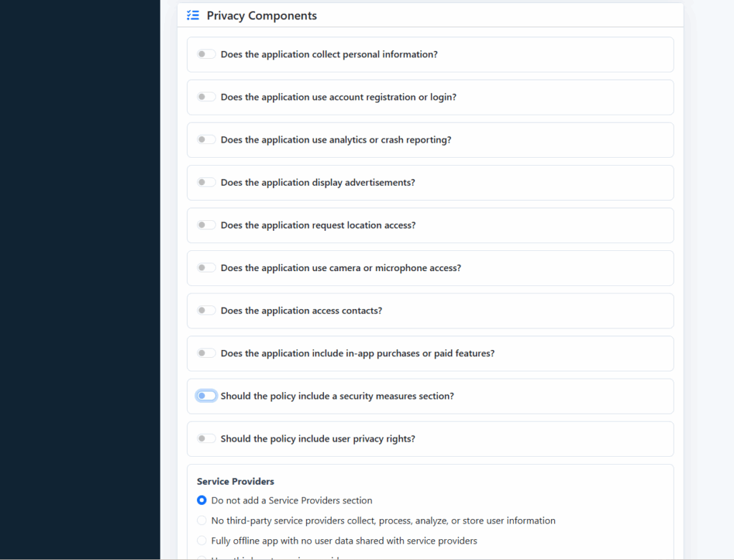Viewport: 734px width, 560px height.
Task: Select Fully offline app radio option
Action: click(x=201, y=541)
